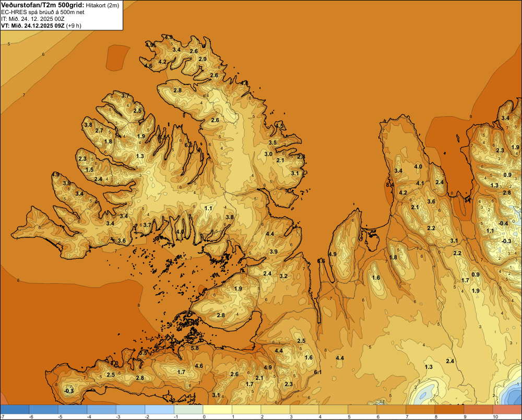The height and width of the screenshot is (420, 522).
Task: Click the legend swatch between -3 and -2
Action: click(130, 410)
